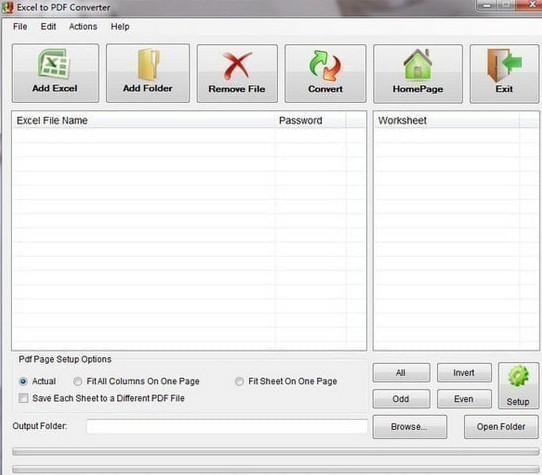Click the upper progress bar
542x475 pixels.
pyautogui.click(x=276, y=451)
